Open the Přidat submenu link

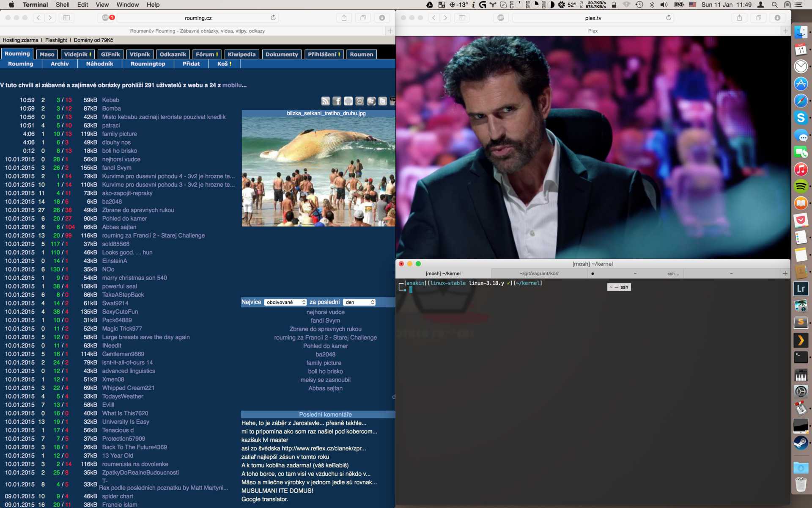191,64
